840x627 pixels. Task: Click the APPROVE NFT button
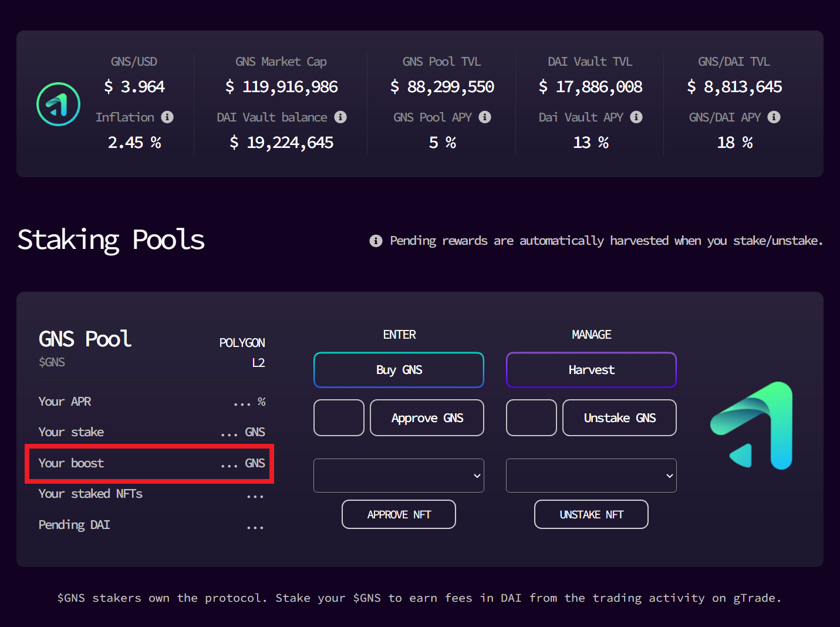pos(399,515)
